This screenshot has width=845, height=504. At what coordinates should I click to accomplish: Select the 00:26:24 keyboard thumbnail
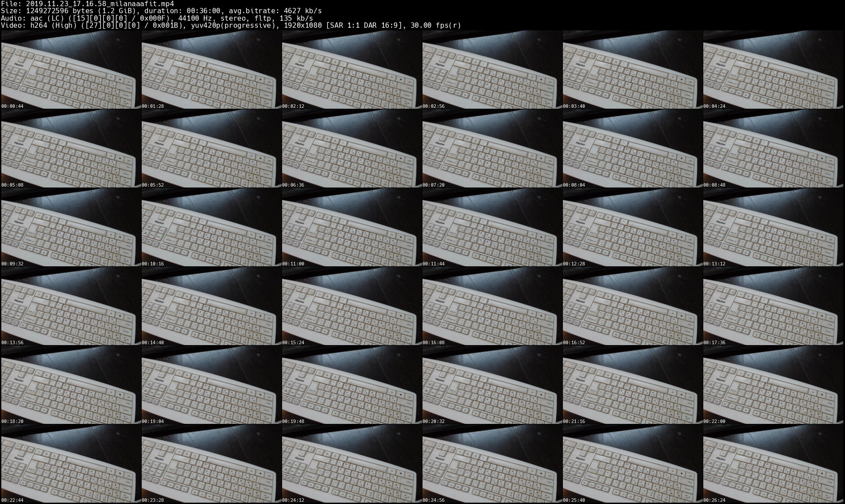pos(773,464)
